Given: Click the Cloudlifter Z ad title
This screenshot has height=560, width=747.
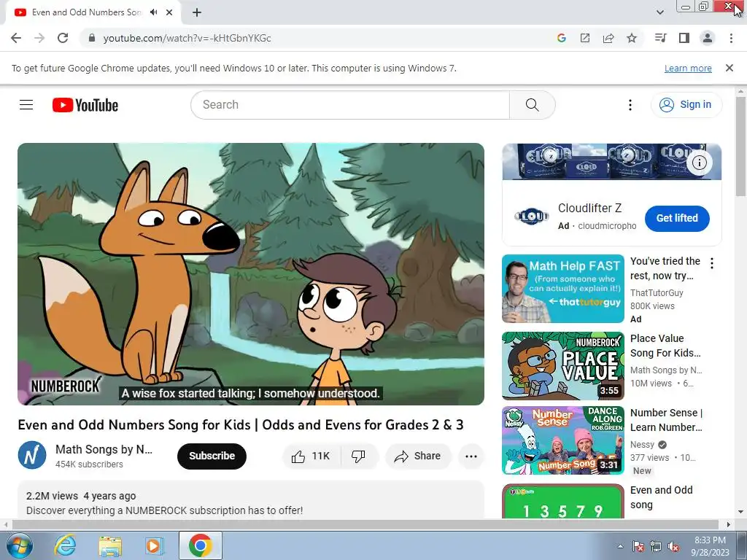Looking at the screenshot, I should click(589, 208).
